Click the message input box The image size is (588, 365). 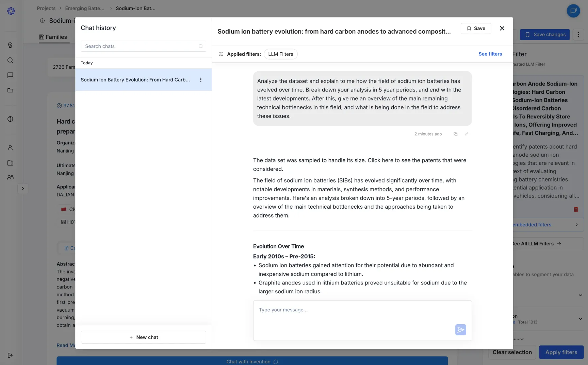pyautogui.click(x=362, y=320)
